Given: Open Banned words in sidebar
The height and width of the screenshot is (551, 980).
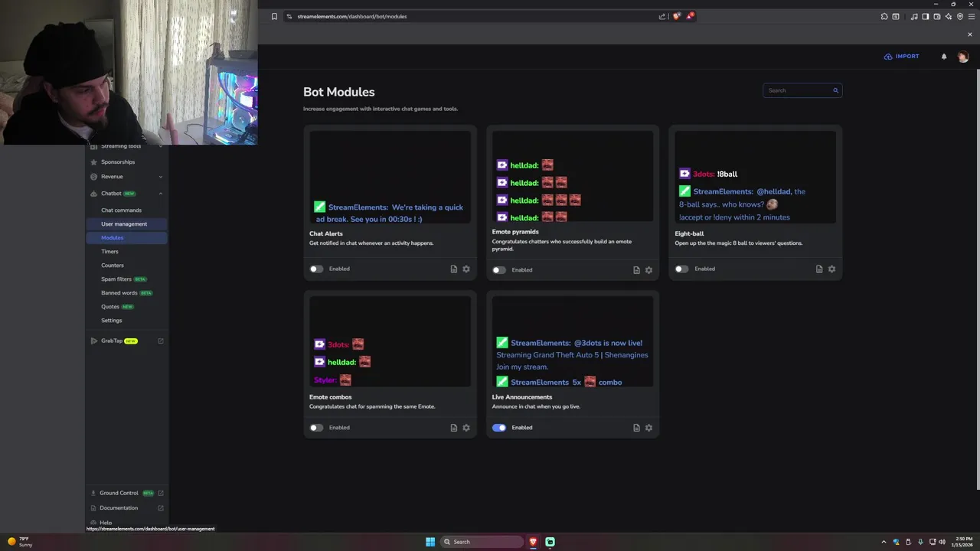Looking at the screenshot, I should point(119,293).
